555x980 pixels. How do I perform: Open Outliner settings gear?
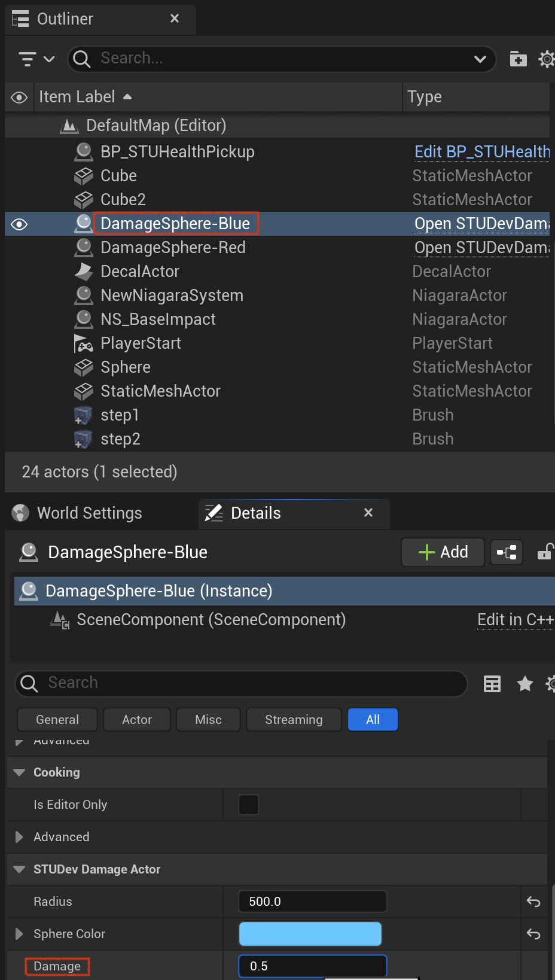[x=546, y=59]
